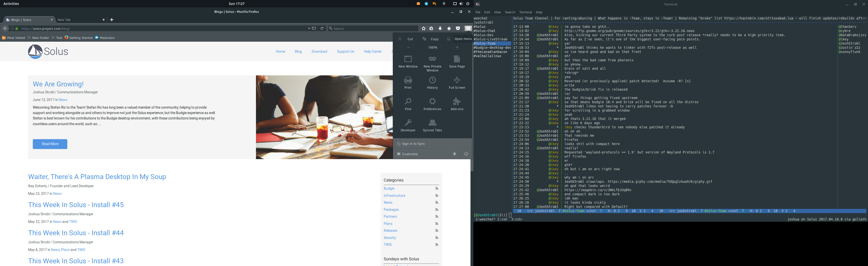This screenshot has width=868, height=266.
Task: Open the Telegram tray icon
Action: tap(426, 4)
